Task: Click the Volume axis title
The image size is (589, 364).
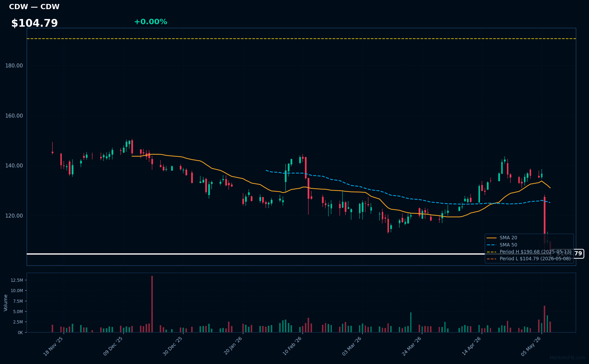Action: click(x=6, y=303)
